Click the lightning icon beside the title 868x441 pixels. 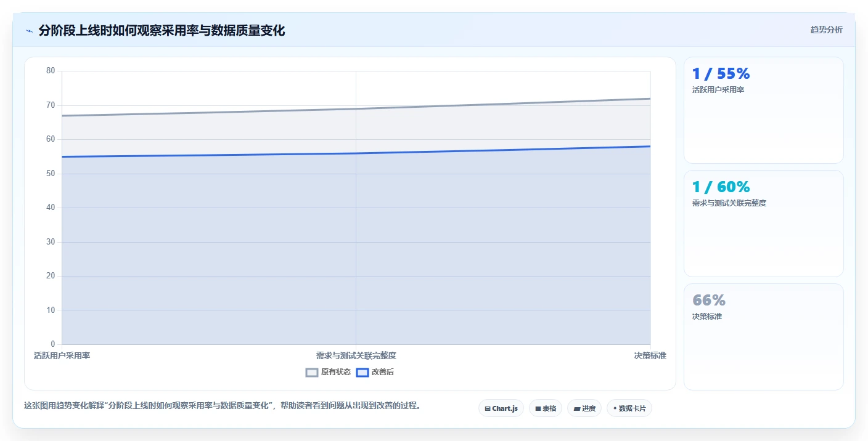(x=29, y=31)
